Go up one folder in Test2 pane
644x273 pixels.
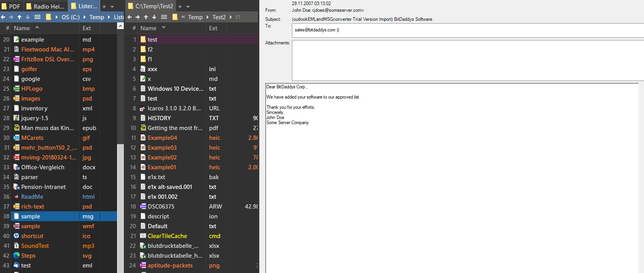click(x=146, y=17)
